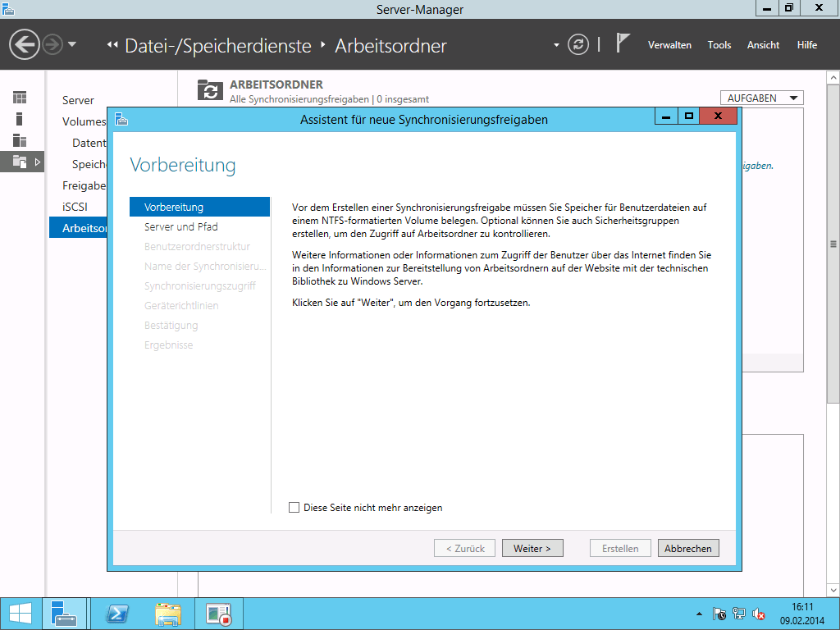
Task: Open the Server page in navigation
Action: (x=78, y=100)
